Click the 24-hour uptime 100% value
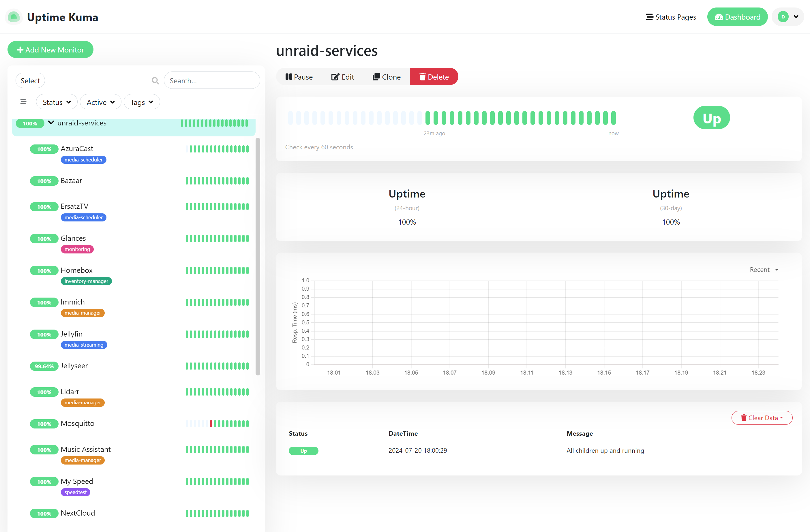This screenshot has height=532, width=810. pyautogui.click(x=407, y=222)
